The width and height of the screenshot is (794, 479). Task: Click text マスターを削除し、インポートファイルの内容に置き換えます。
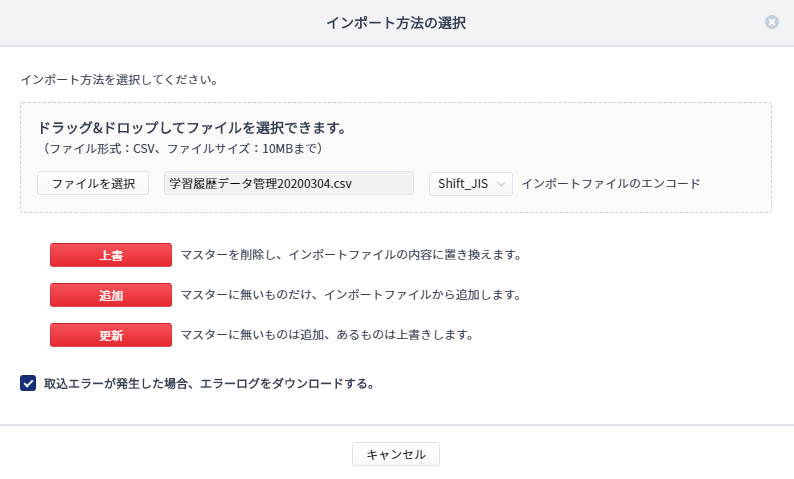[351, 255]
